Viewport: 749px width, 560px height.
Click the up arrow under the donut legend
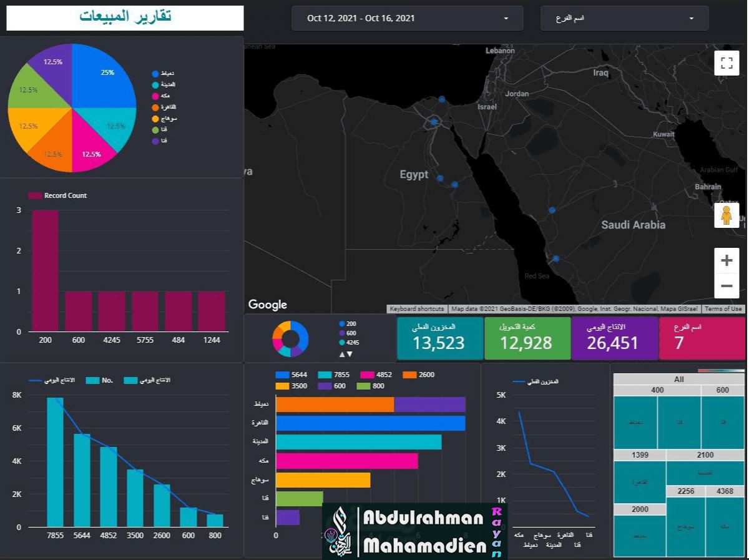(x=342, y=355)
